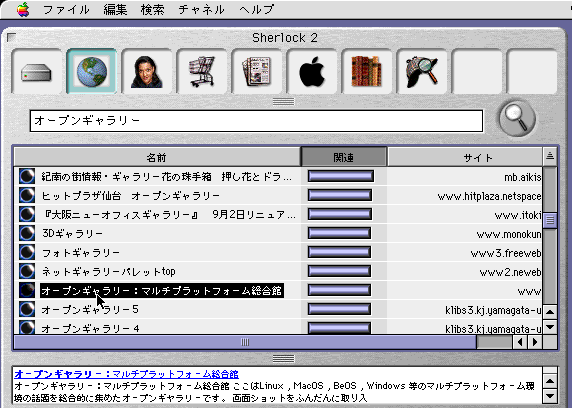572x408 pixels.
Task: Click the search text field
Action: pos(256,120)
